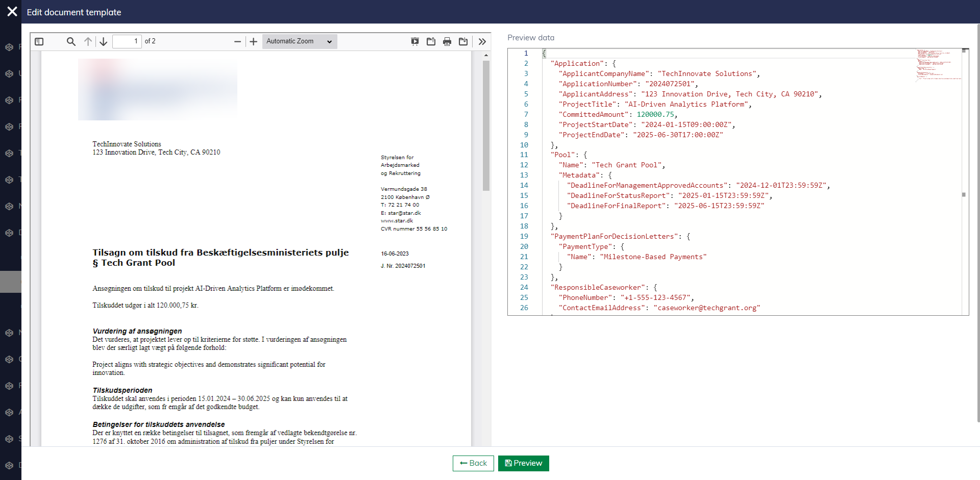Open find in document search
The width and height of the screenshot is (980, 480).
pos(71,41)
